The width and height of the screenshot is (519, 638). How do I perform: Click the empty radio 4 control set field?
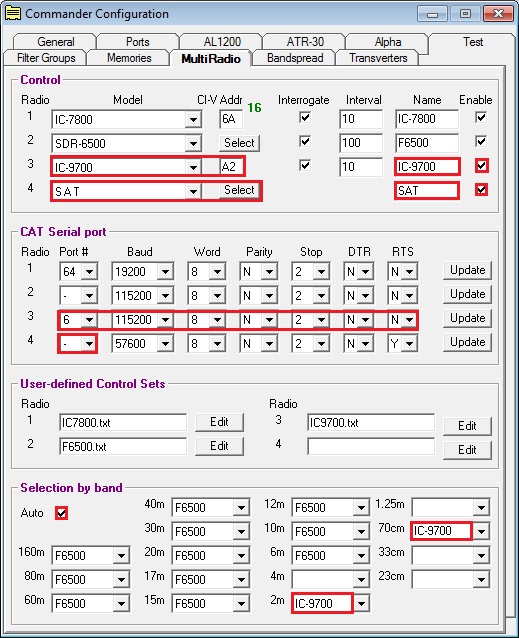[371, 447]
